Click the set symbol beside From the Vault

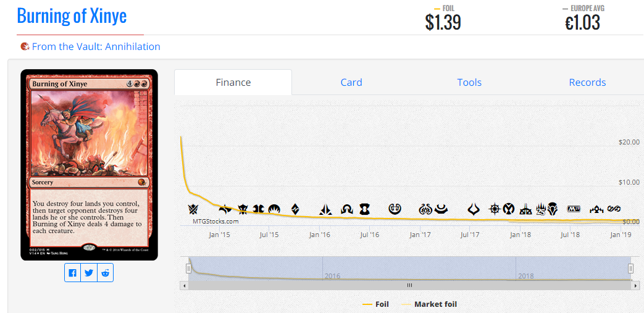(25, 46)
